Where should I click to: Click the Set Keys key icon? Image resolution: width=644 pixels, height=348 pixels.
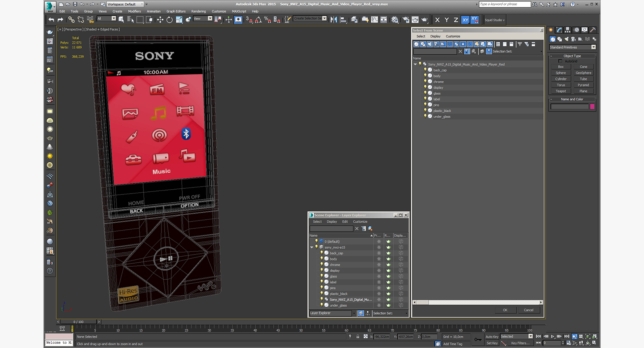478,339
